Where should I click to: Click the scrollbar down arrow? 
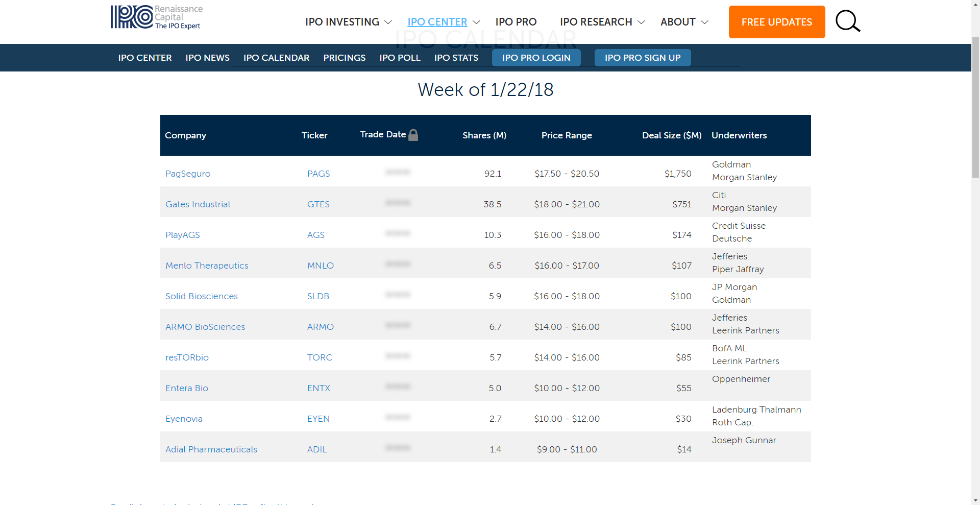click(x=975, y=500)
